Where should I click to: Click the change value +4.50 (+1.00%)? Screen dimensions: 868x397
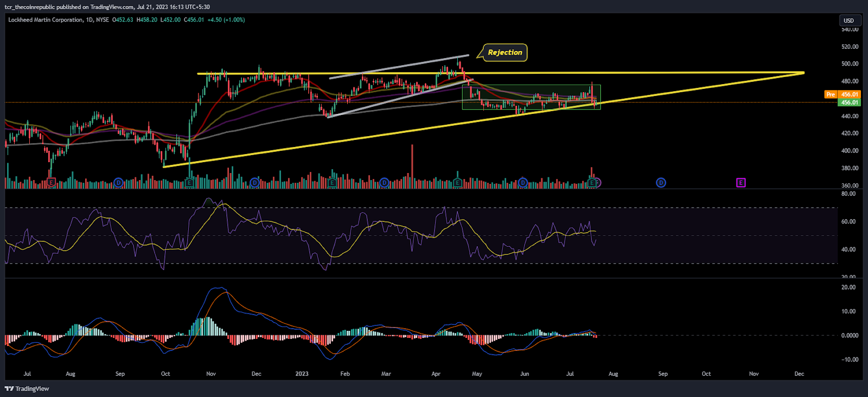tap(226, 20)
